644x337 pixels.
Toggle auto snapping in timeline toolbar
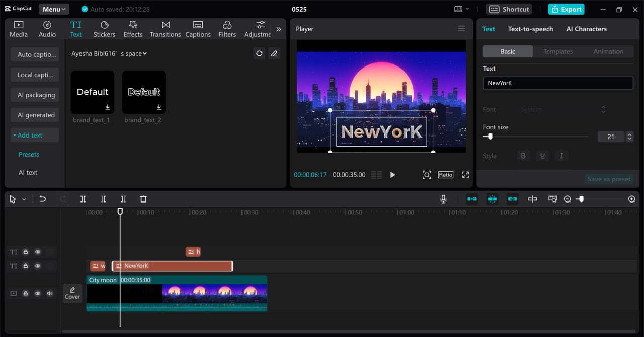point(492,199)
